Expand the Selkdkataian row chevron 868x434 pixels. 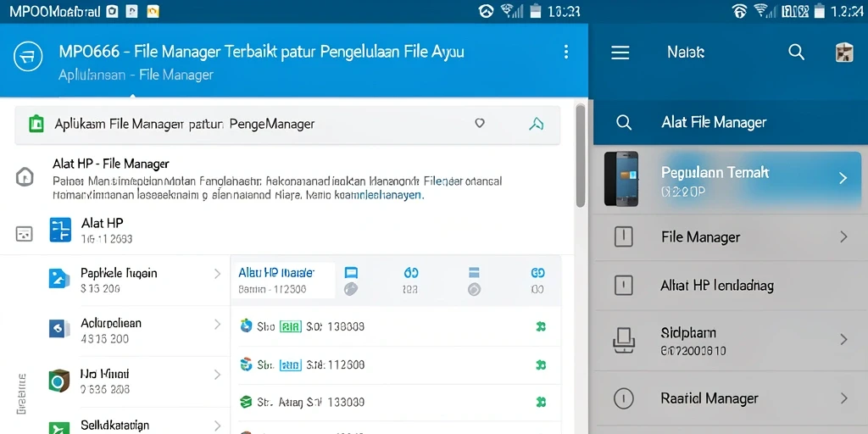(x=217, y=426)
